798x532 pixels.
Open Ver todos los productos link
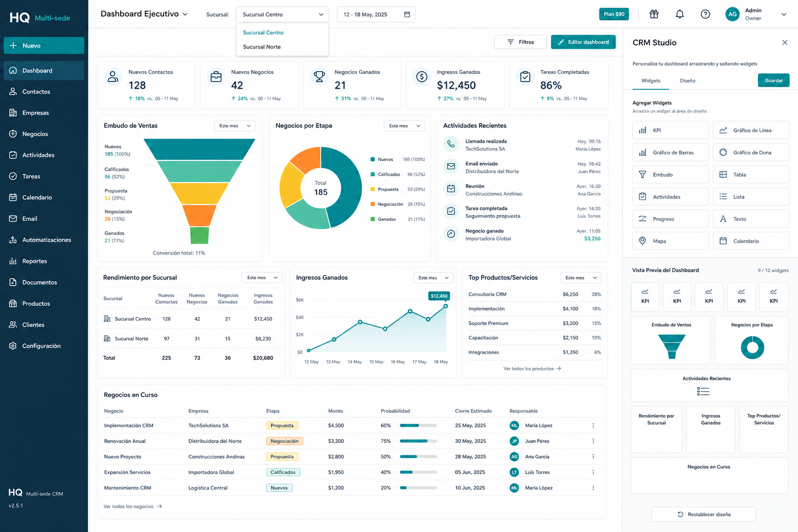click(x=532, y=369)
